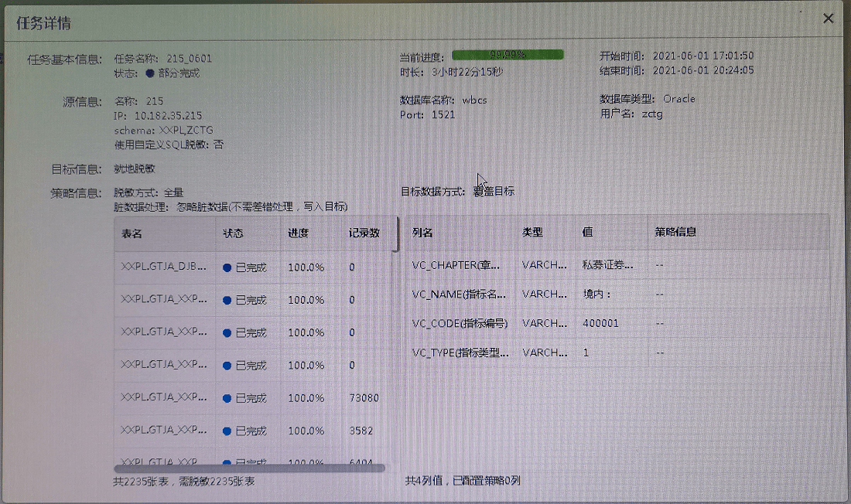851x504 pixels.
Task: Click the 状态 column header in table list
Action: coord(233,233)
